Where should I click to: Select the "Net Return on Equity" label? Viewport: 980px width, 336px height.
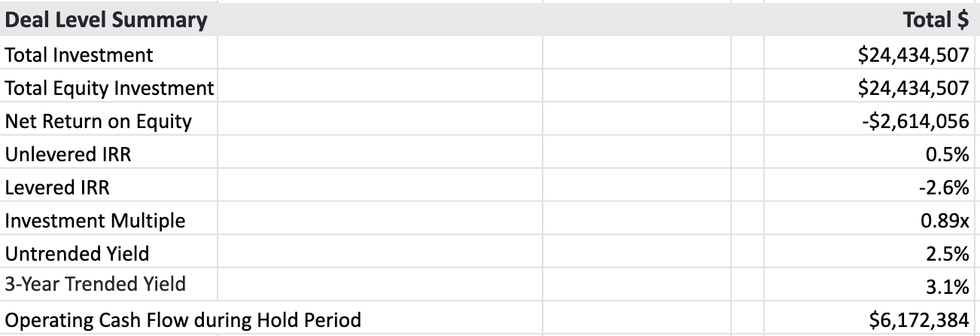click(x=99, y=121)
